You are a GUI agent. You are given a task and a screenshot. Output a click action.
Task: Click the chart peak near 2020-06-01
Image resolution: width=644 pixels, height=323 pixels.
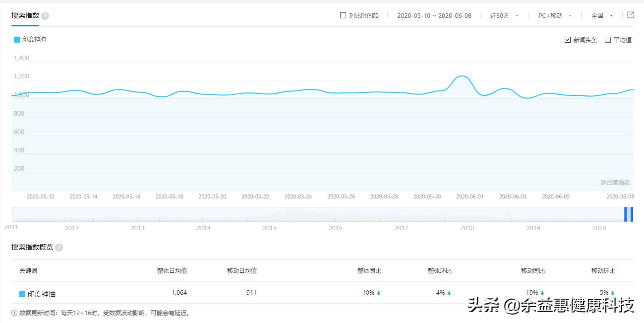461,77
